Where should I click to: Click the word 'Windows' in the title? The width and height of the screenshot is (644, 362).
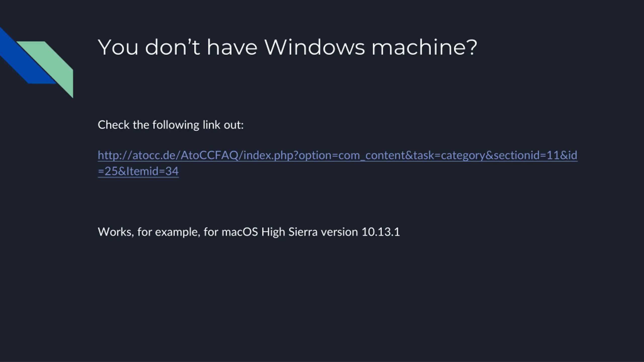(314, 47)
